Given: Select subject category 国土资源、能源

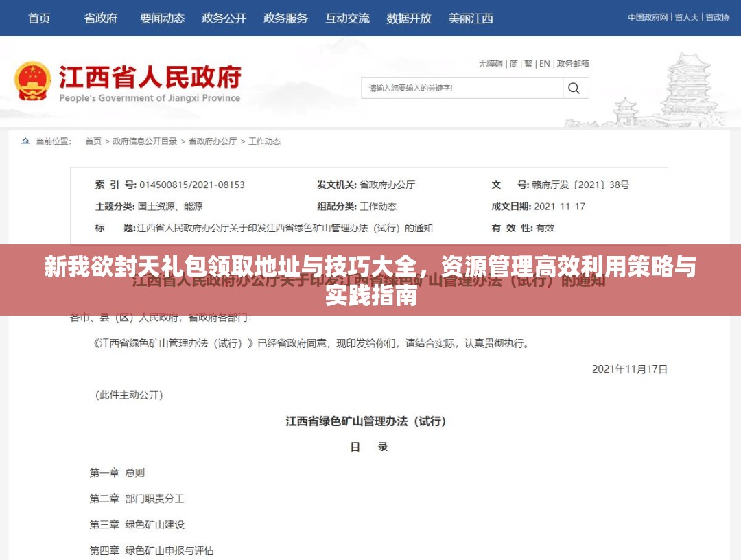Looking at the screenshot, I should (169, 207).
